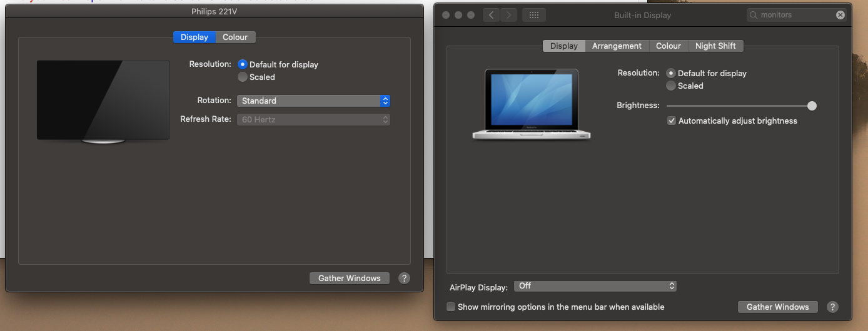Click the forward arrow in Built-in Display toolbar

(x=509, y=15)
